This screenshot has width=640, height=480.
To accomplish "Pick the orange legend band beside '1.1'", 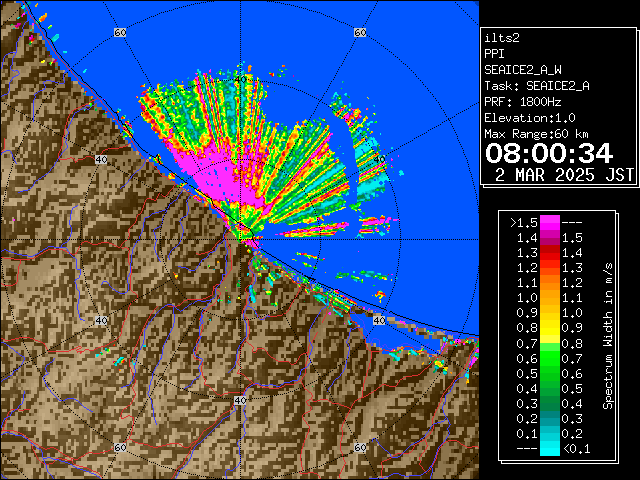I will pos(550,282).
